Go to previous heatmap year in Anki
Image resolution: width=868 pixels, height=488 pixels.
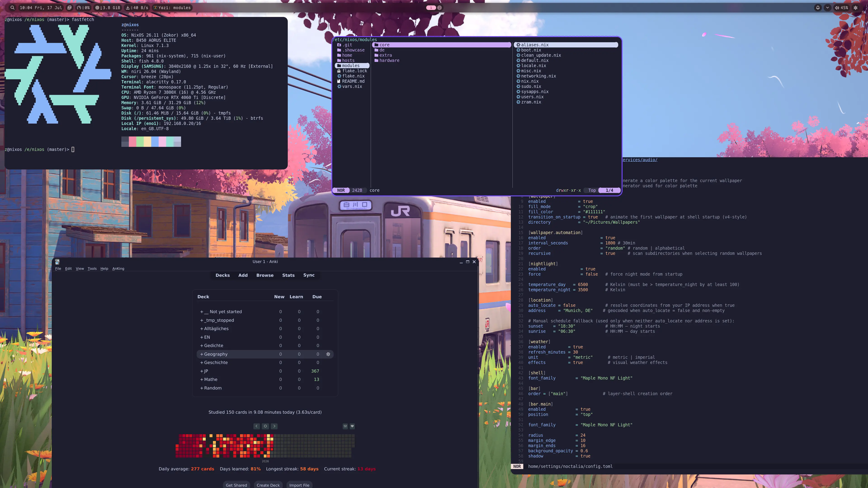point(256,426)
